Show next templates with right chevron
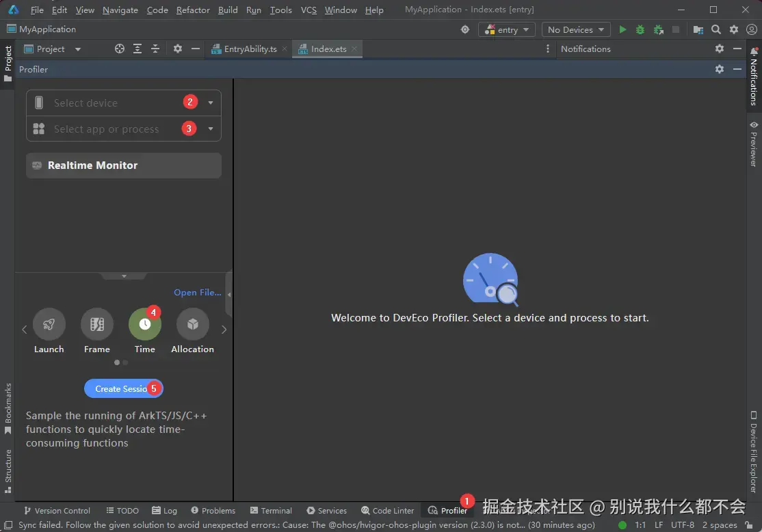This screenshot has width=762, height=532. [224, 330]
